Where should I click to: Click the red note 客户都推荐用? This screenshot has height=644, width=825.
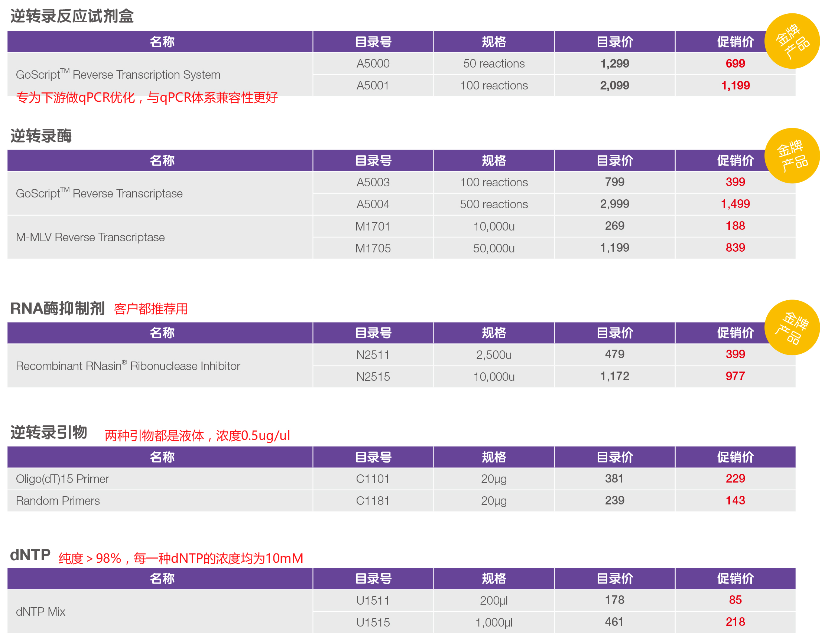(x=151, y=309)
